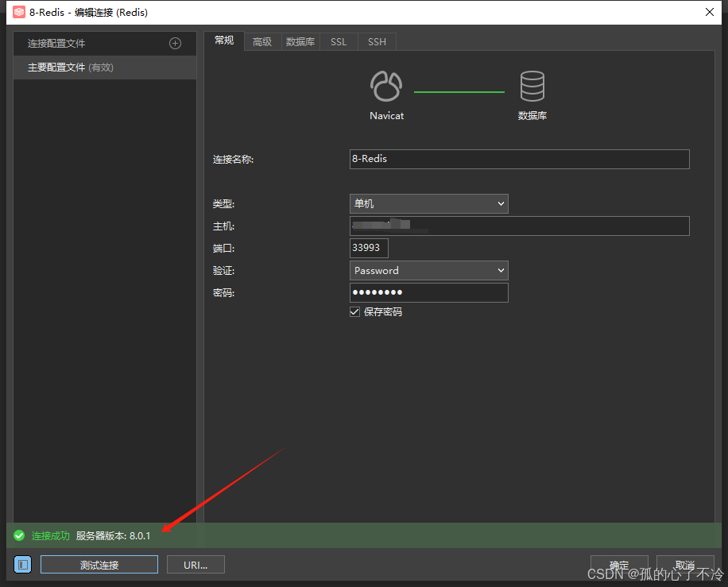Click the host input field
Image resolution: width=728 pixels, height=587 pixels.
point(520,226)
